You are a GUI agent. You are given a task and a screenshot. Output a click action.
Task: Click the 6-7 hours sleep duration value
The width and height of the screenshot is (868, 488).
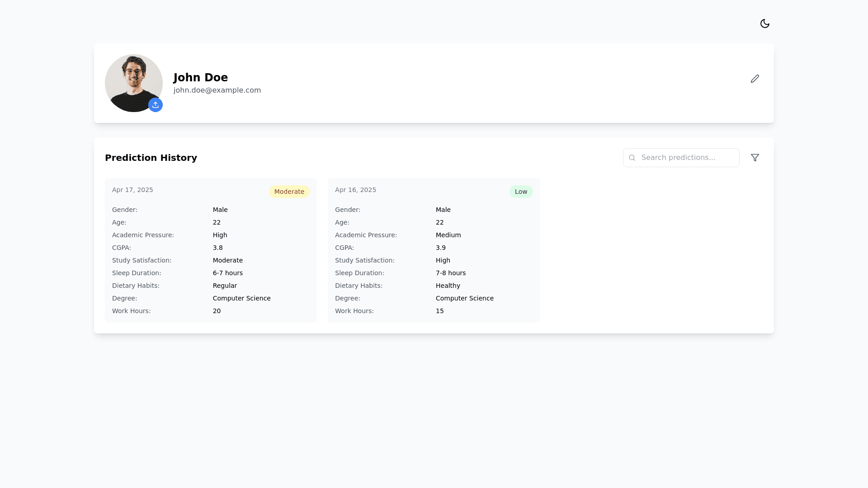227,273
